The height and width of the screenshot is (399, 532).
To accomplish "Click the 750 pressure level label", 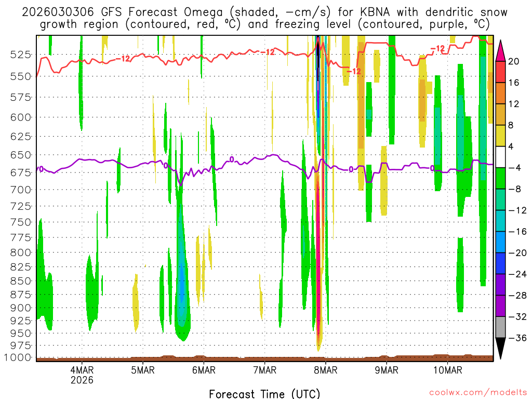I will point(20,222).
